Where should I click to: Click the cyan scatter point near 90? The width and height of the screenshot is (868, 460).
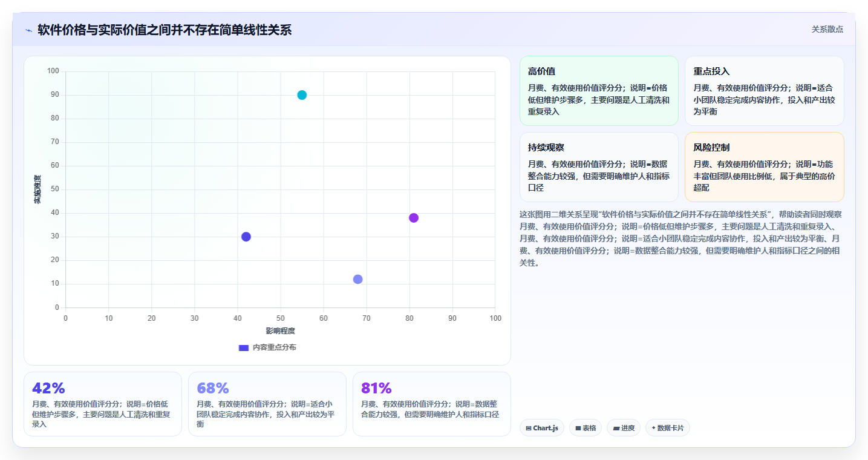coord(302,95)
